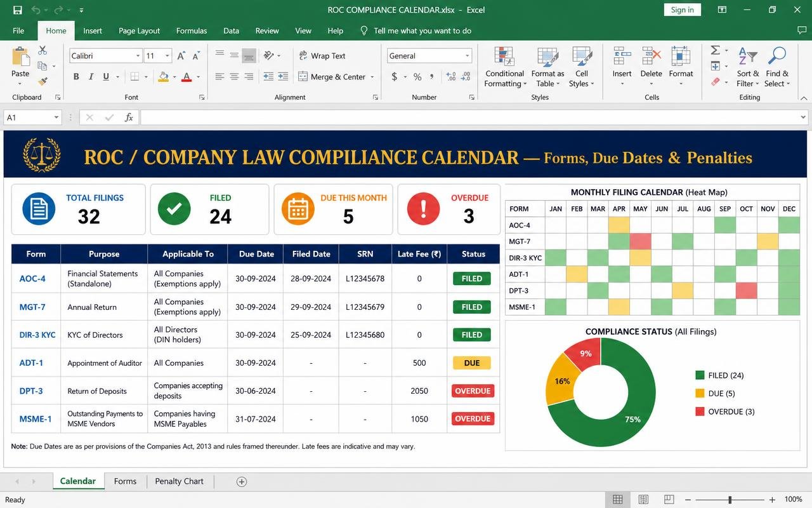Toggle Italic formatting
Viewport: 812px width, 508px height.
click(x=91, y=77)
